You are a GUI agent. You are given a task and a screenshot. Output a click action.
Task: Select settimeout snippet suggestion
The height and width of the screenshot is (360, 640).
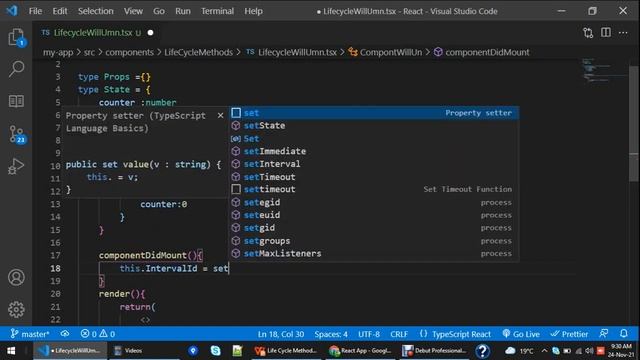click(374, 189)
